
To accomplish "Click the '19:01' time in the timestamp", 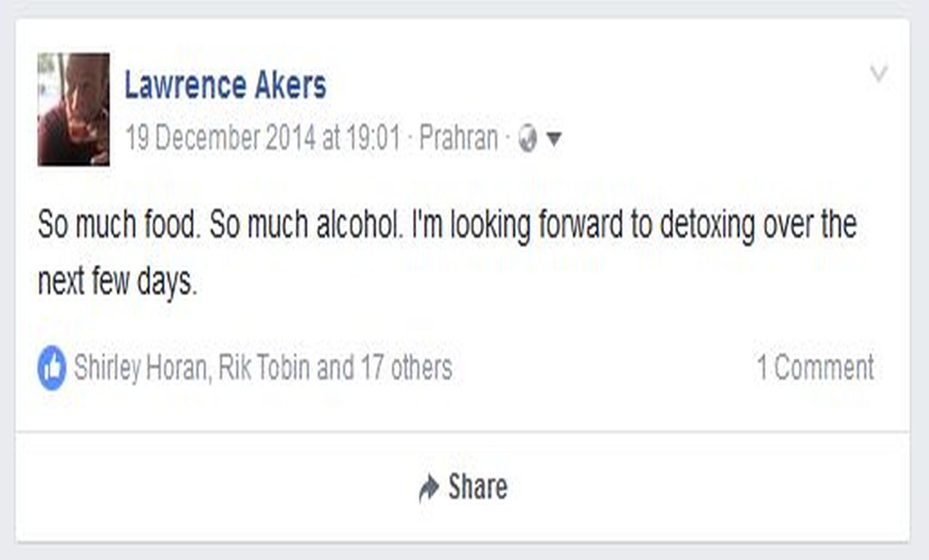I will (373, 138).
